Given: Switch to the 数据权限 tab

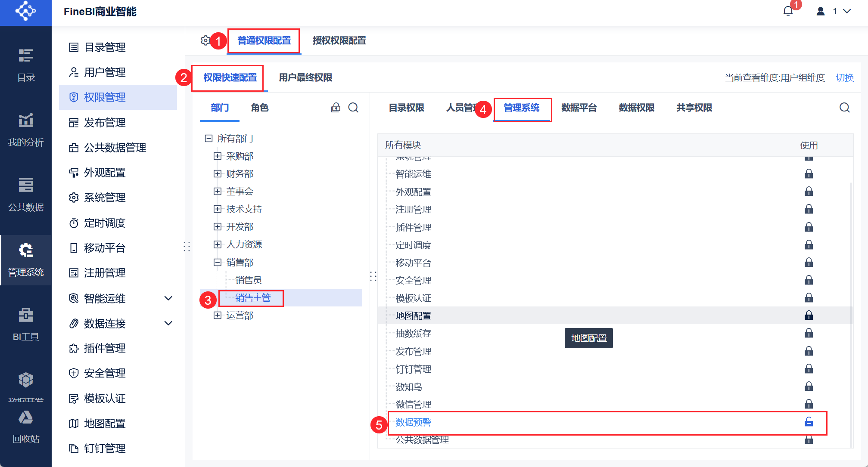Looking at the screenshot, I should (x=636, y=108).
